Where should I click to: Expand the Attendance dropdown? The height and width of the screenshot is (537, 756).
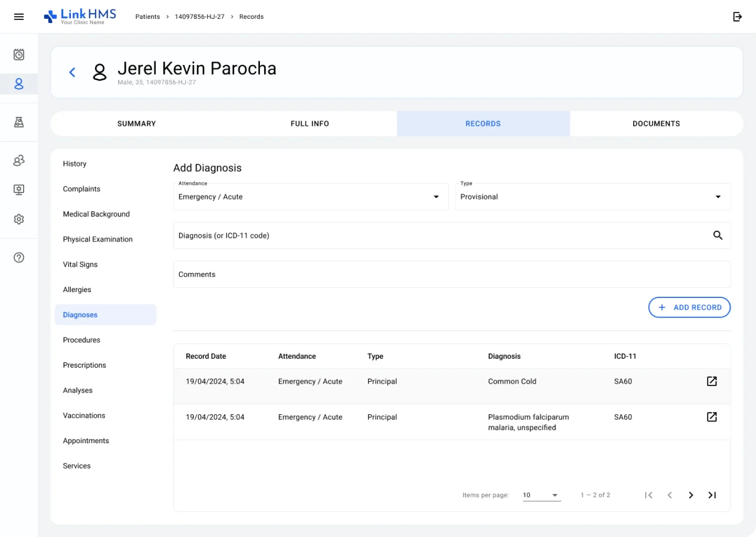[x=311, y=197]
